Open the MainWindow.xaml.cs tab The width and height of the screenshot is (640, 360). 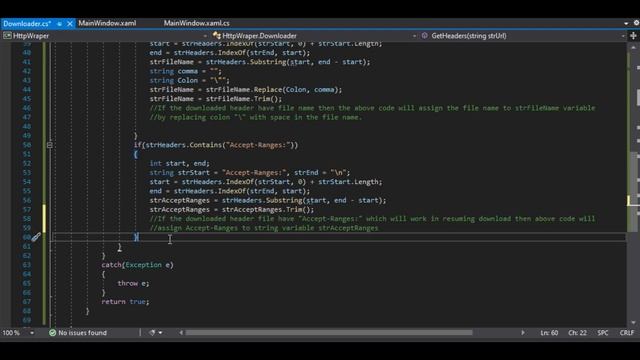click(196, 23)
